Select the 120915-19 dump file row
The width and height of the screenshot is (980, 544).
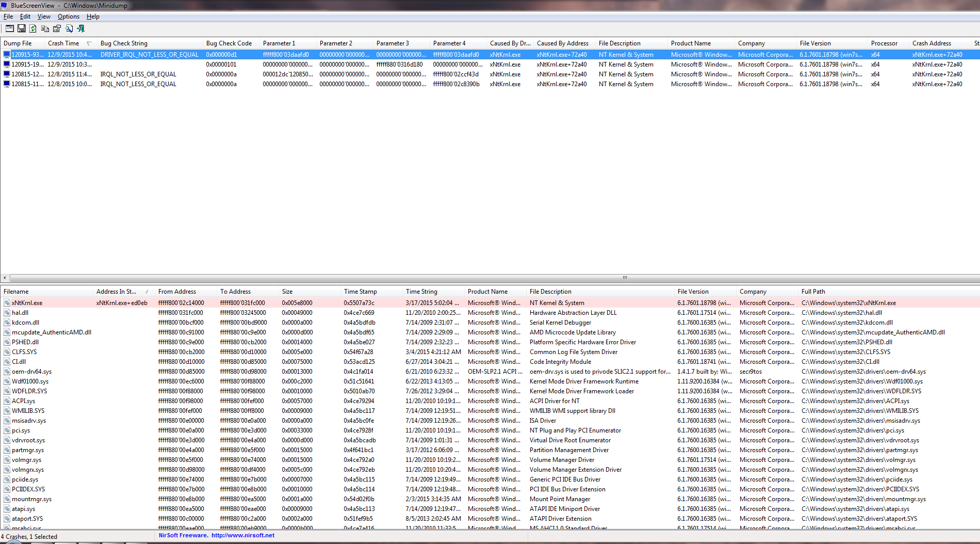click(490, 65)
